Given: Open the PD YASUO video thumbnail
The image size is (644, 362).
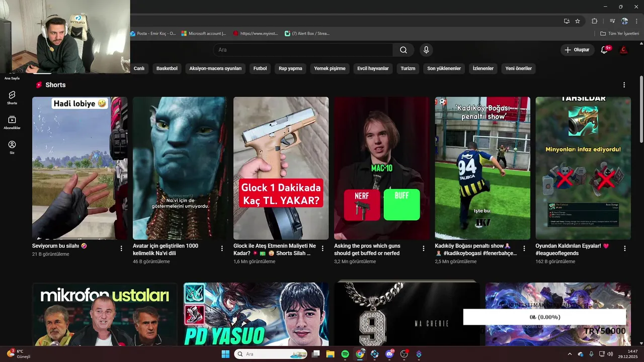Looking at the screenshot, I should 256,314.
